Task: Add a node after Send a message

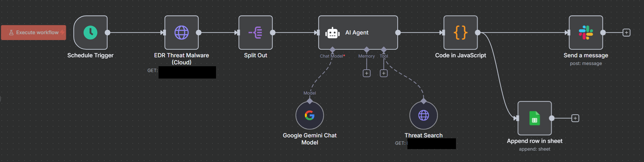Action: 626,33
